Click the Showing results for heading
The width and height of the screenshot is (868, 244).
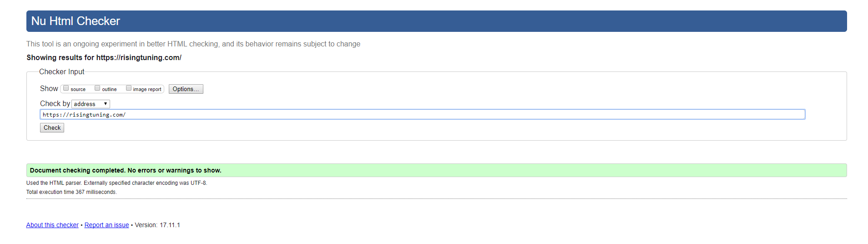pyautogui.click(x=104, y=58)
